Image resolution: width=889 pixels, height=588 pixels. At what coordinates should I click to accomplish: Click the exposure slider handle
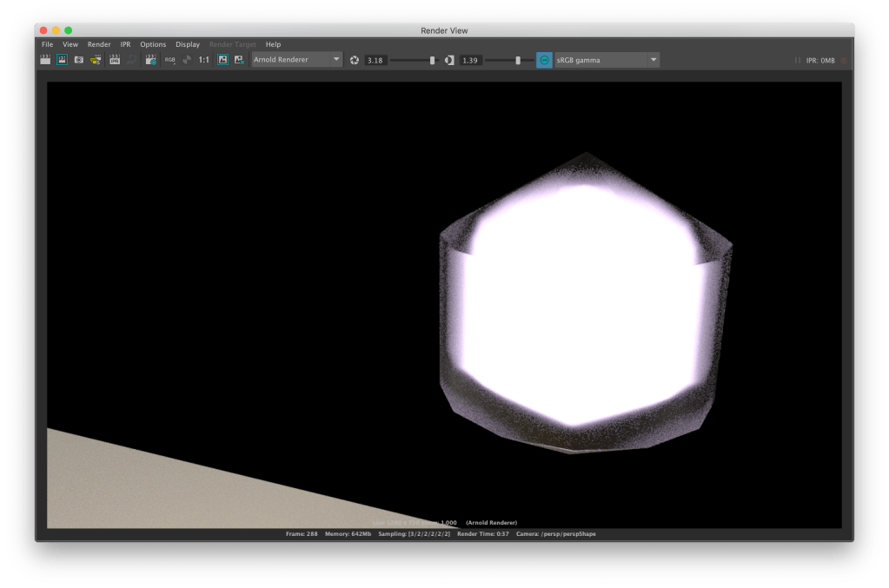pos(432,60)
